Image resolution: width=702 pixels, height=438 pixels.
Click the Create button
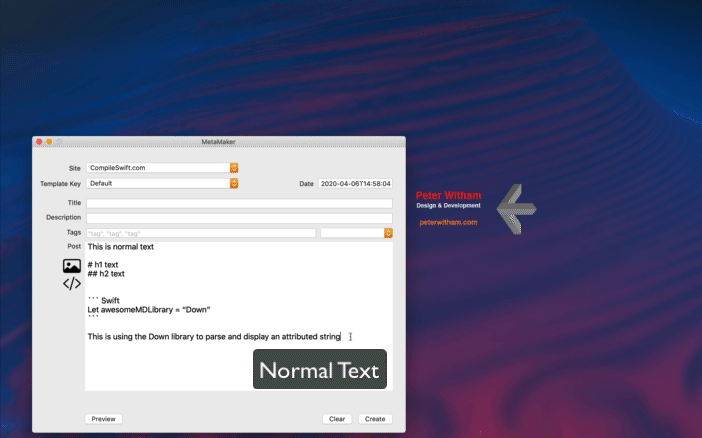375,419
